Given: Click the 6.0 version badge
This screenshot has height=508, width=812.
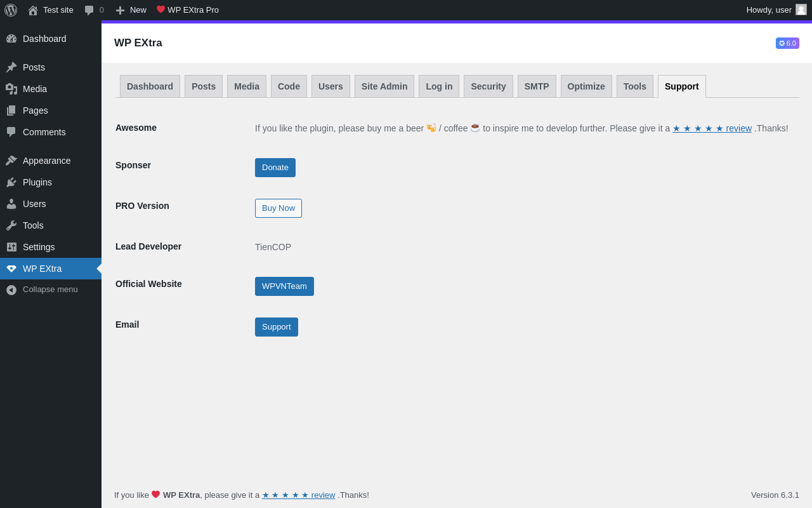Looking at the screenshot, I should [787, 43].
